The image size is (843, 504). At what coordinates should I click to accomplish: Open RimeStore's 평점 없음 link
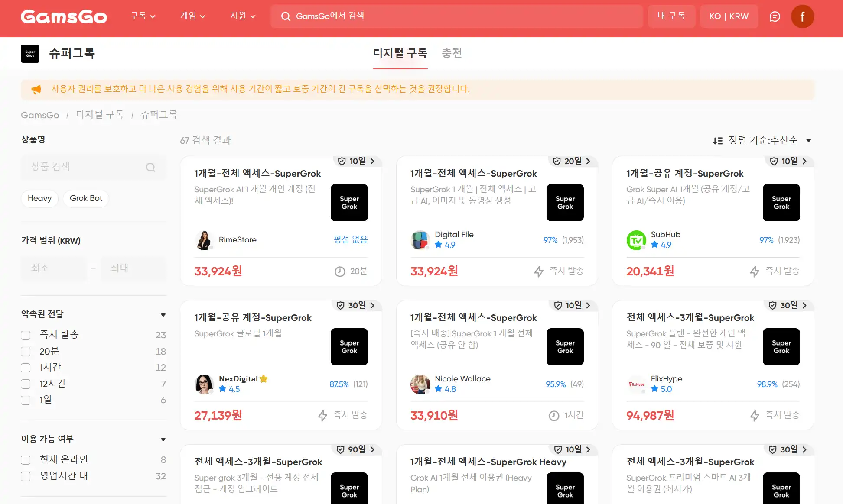351,240
